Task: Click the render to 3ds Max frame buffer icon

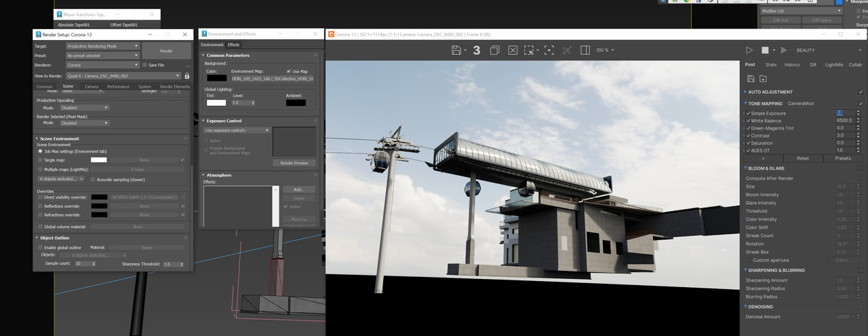Action: (x=477, y=50)
